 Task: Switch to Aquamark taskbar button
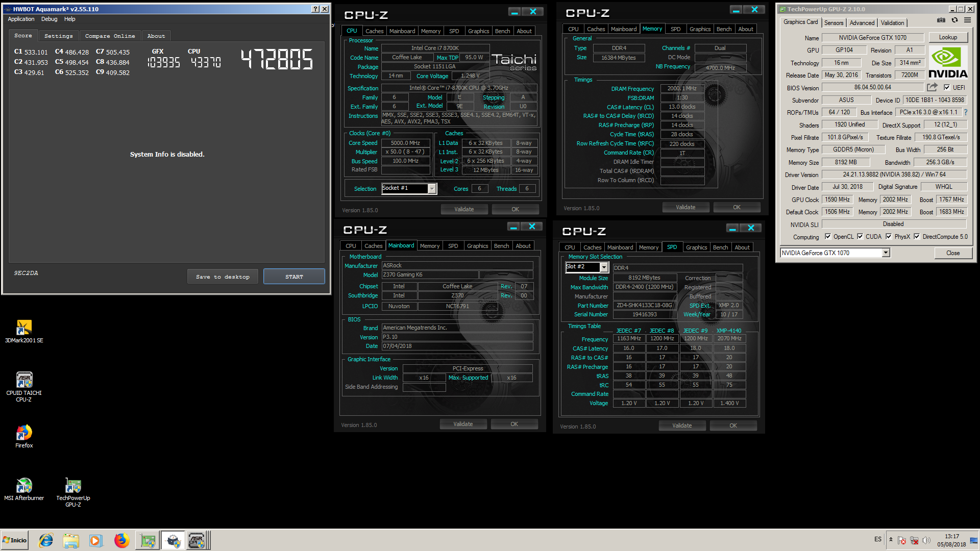(173, 540)
